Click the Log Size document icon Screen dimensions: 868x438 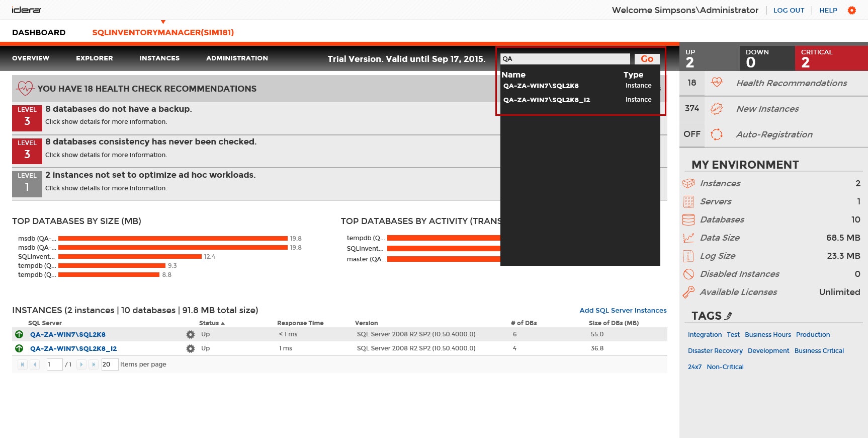point(688,256)
